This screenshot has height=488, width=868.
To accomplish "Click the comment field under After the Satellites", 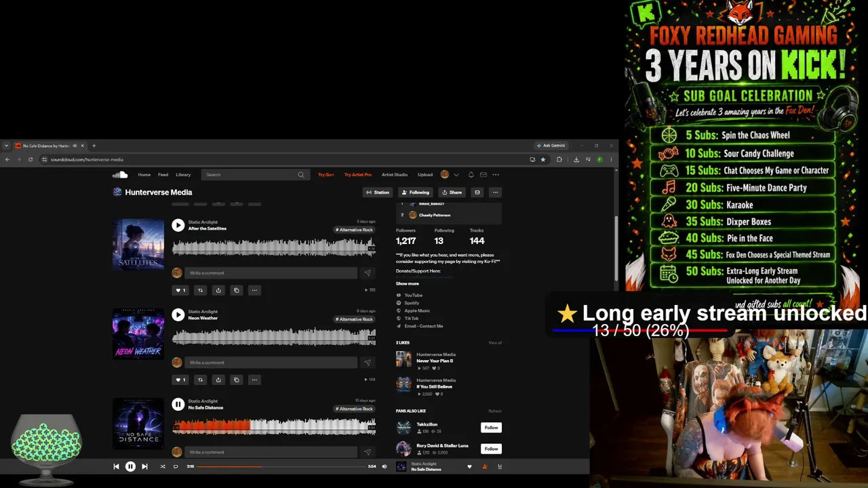I will click(271, 273).
